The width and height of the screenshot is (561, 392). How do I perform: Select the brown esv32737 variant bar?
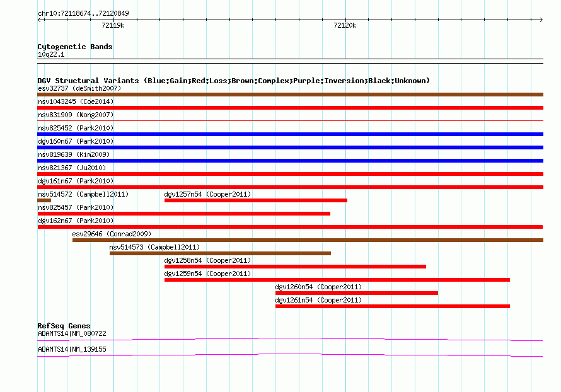click(290, 95)
